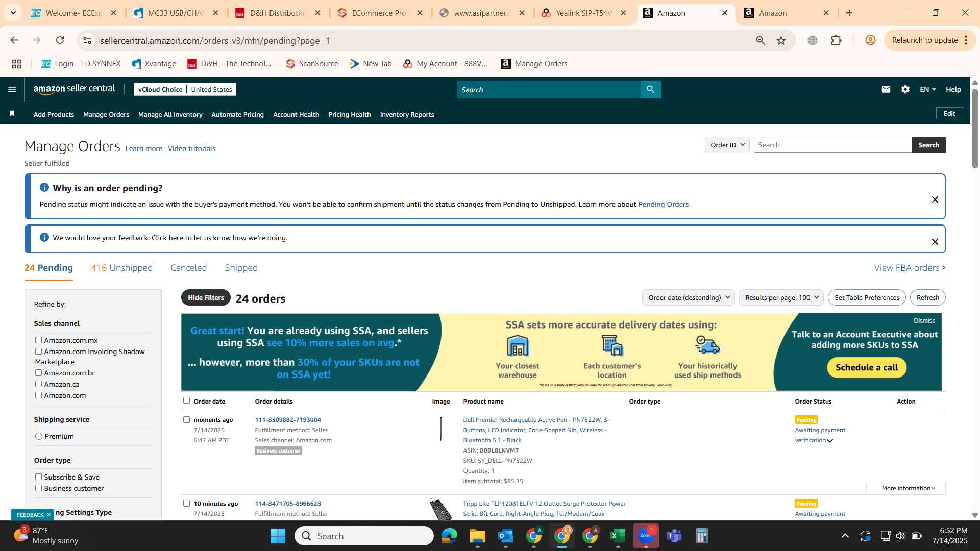Open Excel from the taskbar

618,536
